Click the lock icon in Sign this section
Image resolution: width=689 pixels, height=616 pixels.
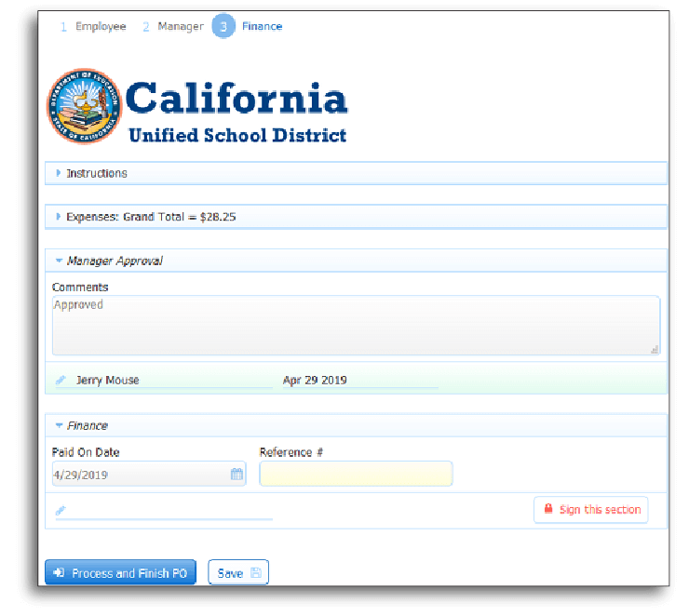click(548, 508)
